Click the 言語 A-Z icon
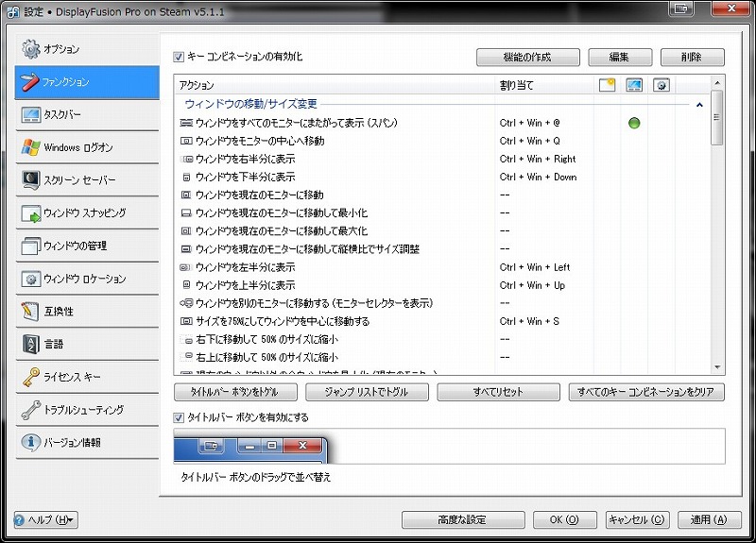This screenshot has width=756, height=543. point(30,344)
